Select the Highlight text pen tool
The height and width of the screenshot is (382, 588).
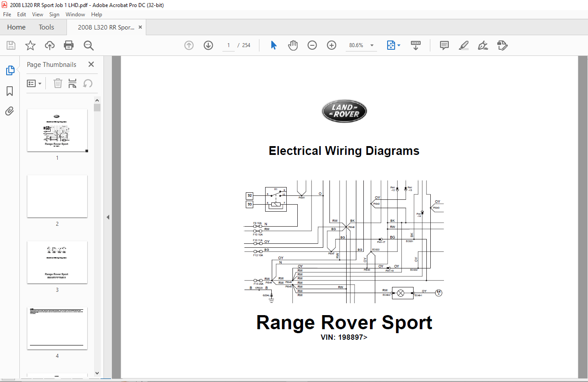(463, 45)
